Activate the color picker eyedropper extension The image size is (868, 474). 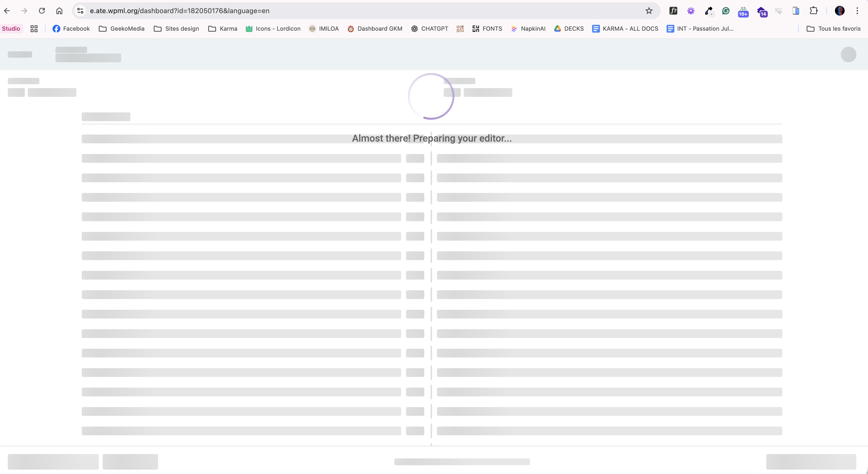(708, 11)
